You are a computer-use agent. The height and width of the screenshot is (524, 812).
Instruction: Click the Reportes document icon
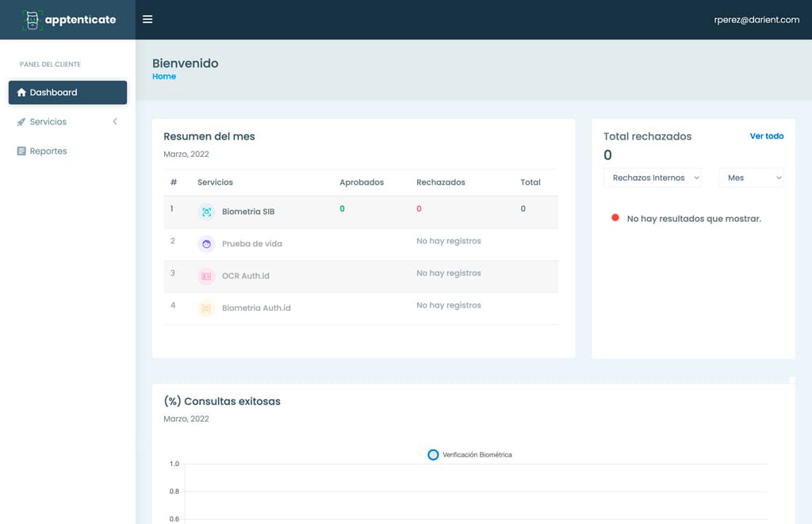[x=21, y=151]
